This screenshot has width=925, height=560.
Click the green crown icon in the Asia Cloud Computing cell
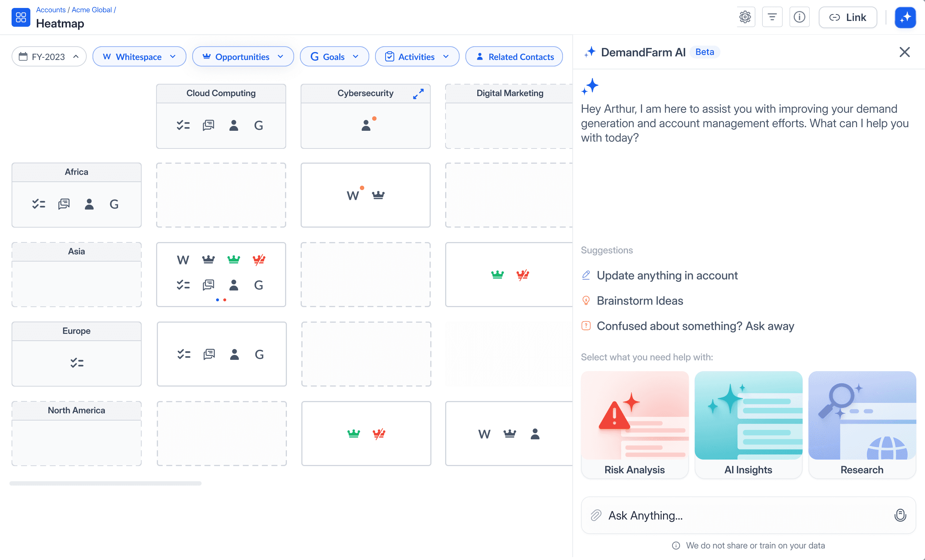(x=233, y=259)
